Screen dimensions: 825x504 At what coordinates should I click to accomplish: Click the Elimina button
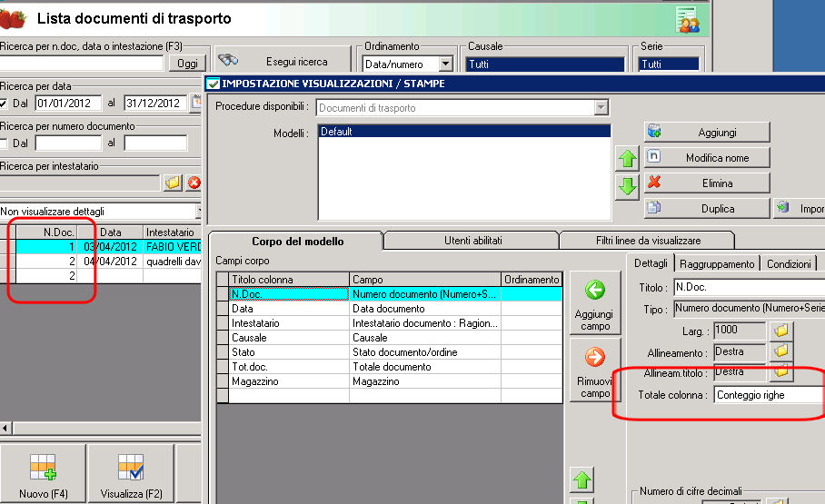[x=707, y=183]
